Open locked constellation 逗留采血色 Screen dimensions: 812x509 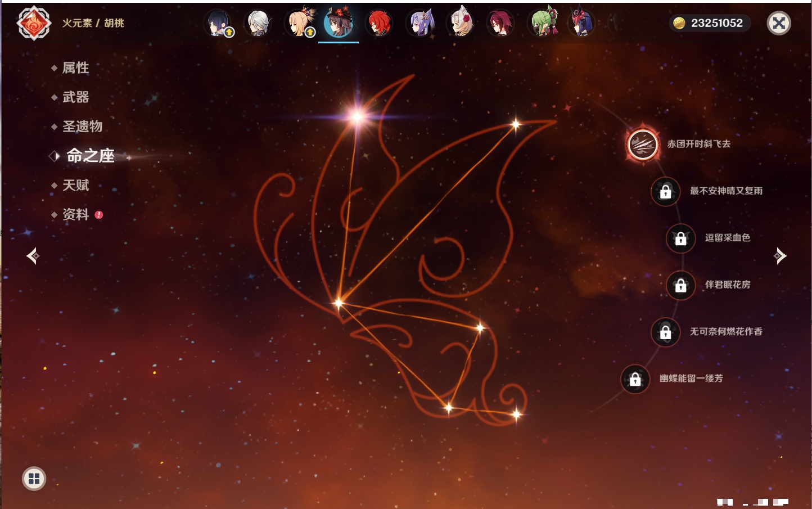pyautogui.click(x=680, y=238)
